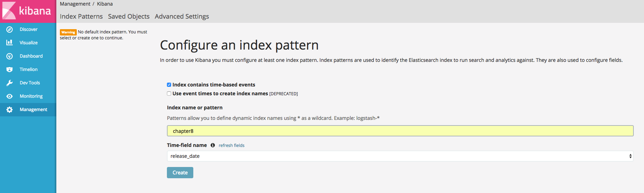Image resolution: width=644 pixels, height=193 pixels.
Task: Switch to the Advanced Settings tab
Action: click(x=182, y=17)
